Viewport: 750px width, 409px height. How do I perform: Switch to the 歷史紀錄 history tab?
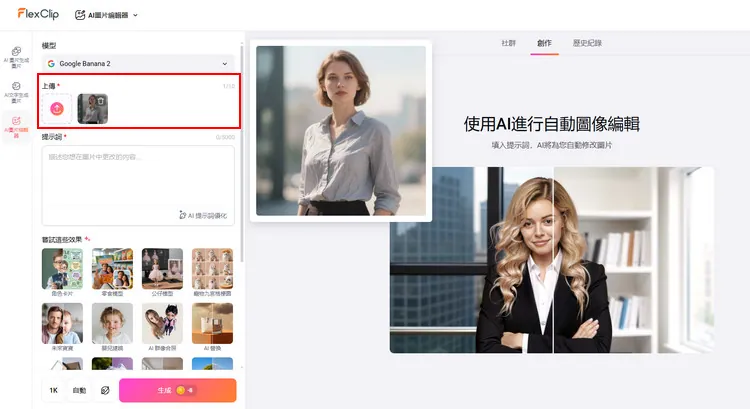[x=587, y=44]
